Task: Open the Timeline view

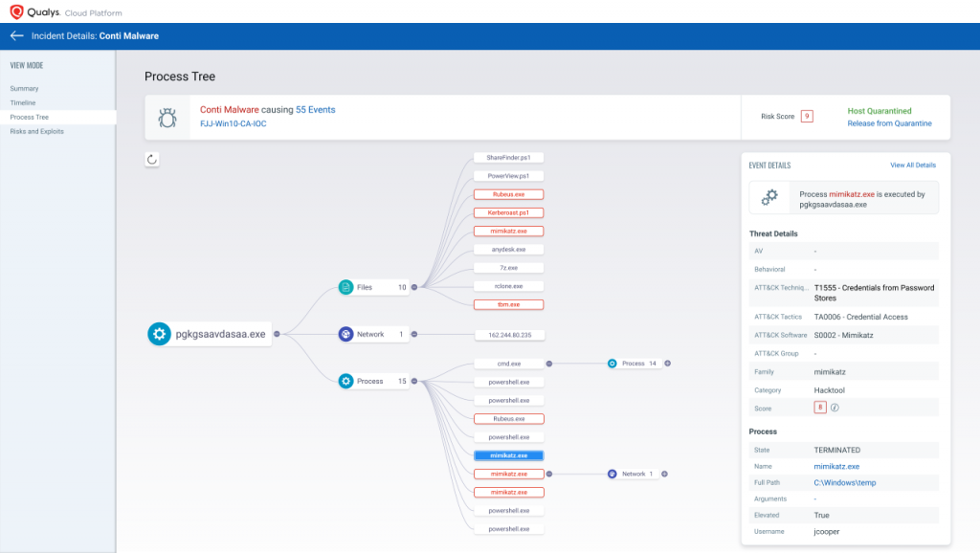Action: [23, 103]
